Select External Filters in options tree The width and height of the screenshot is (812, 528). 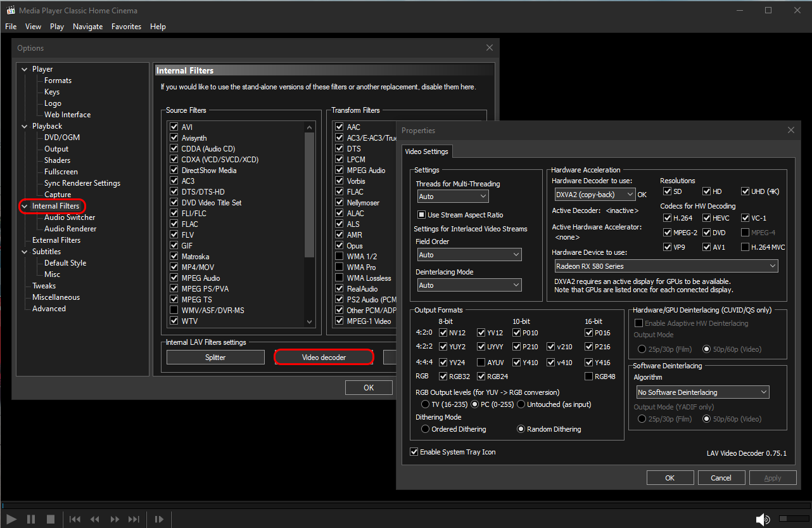pyautogui.click(x=56, y=240)
